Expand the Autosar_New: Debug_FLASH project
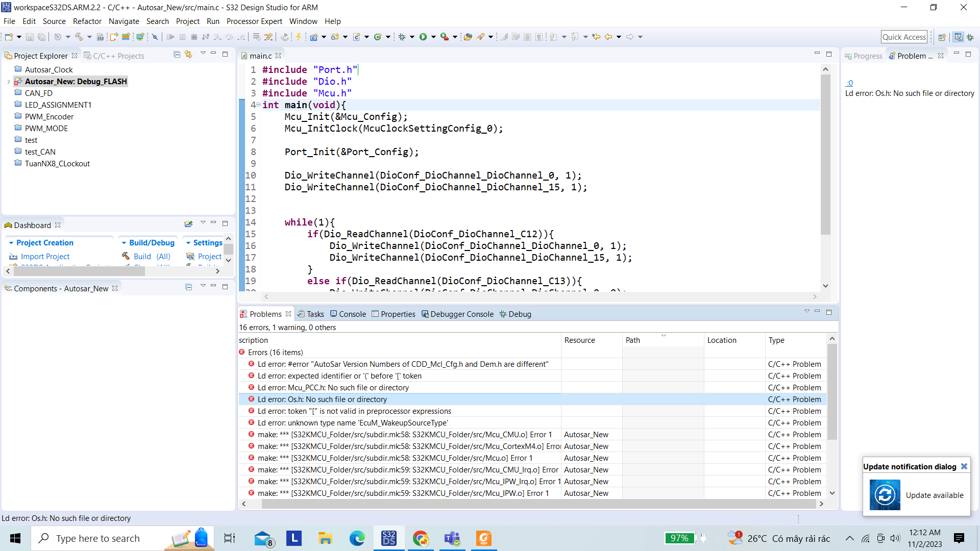This screenshot has height=551, width=980. [x=8, y=81]
